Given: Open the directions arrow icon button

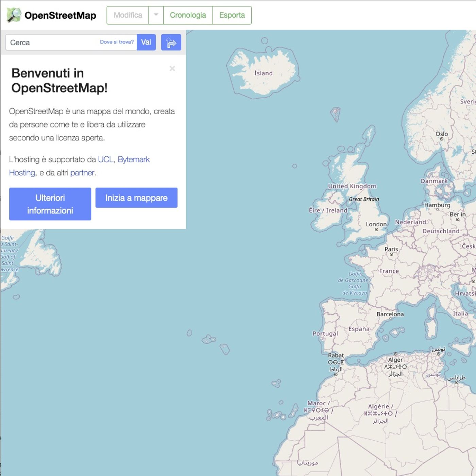Looking at the screenshot, I should coord(171,42).
